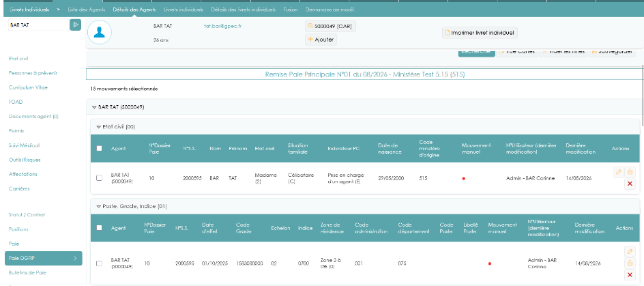The height and width of the screenshot is (286, 644).
Task: Print the livret individuel
Action: [480, 33]
